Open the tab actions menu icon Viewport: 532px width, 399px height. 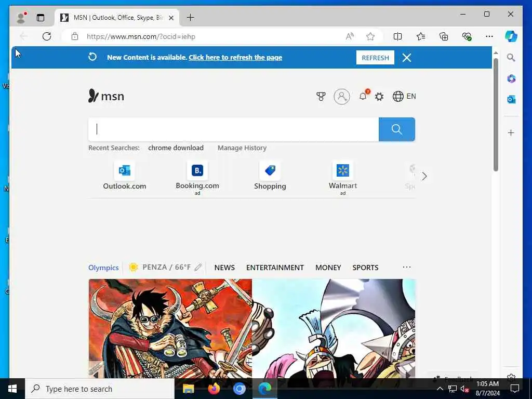(x=41, y=18)
